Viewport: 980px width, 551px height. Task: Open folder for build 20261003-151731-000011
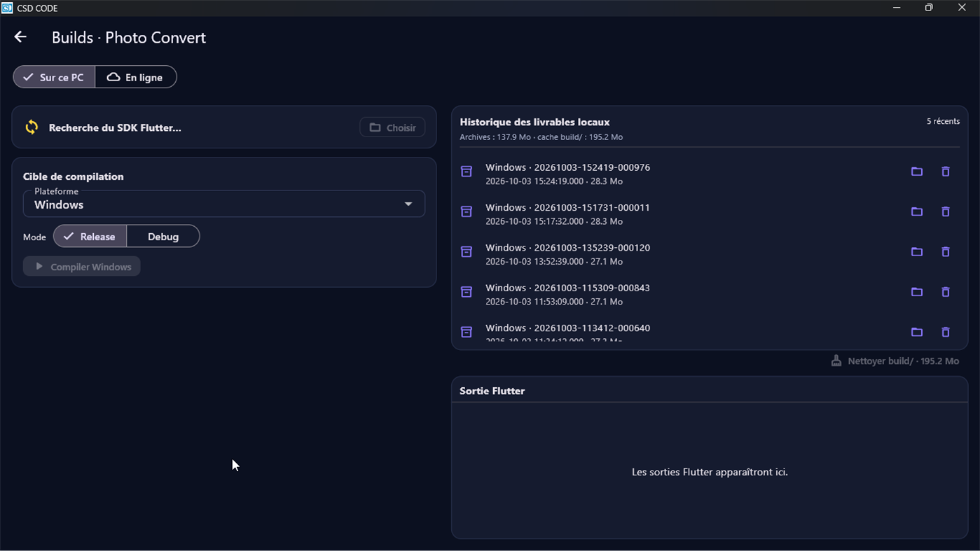coord(916,211)
